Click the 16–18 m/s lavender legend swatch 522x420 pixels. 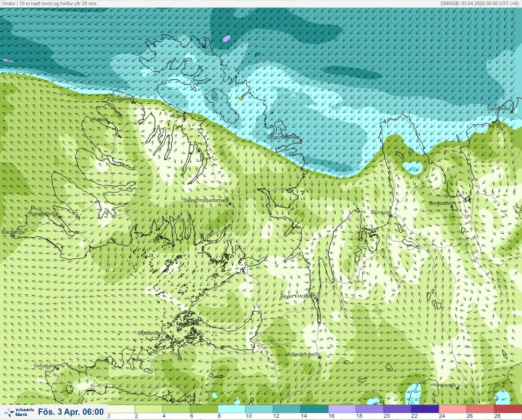click(342, 409)
